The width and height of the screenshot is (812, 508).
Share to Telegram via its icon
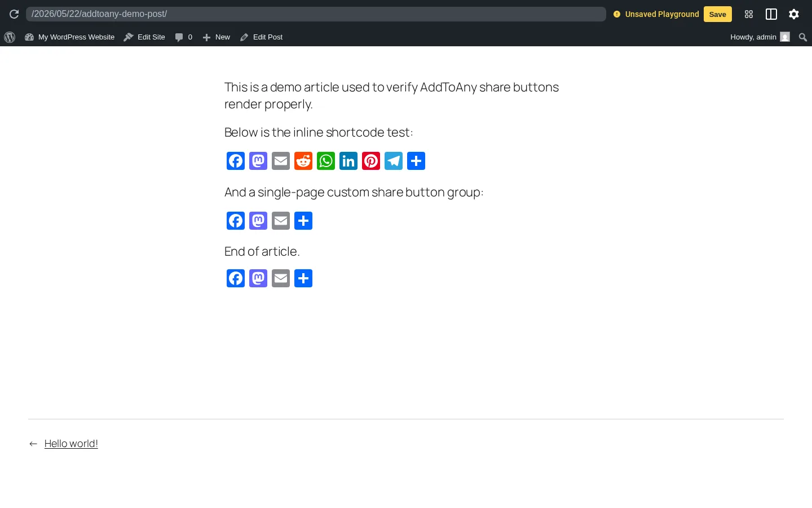coord(394,161)
